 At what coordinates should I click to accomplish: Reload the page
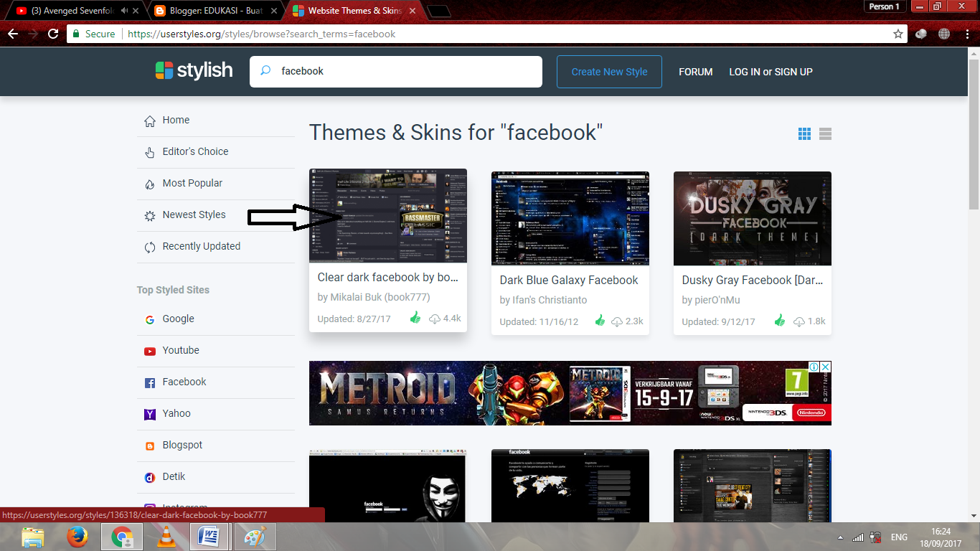tap(53, 34)
